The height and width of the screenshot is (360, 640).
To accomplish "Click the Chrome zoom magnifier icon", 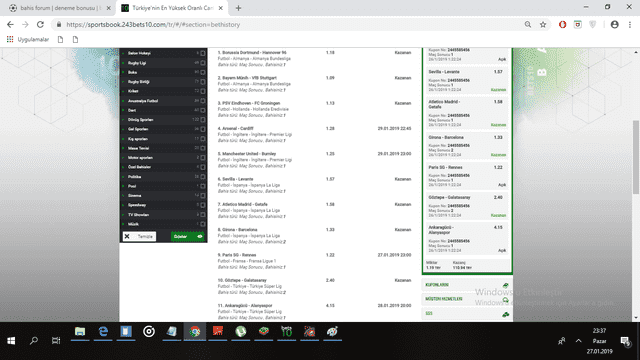I will tap(528, 24).
